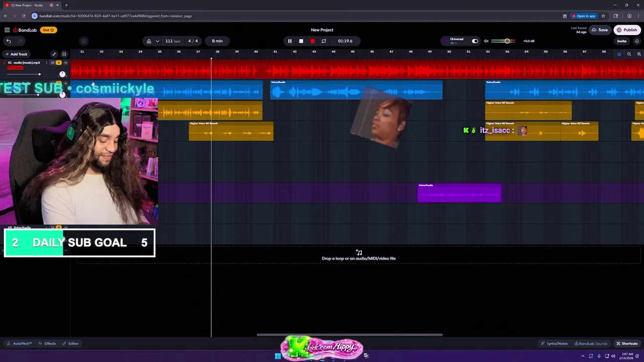Click the undo arrow button
Screen dimensions: 644x362
pos(9,41)
